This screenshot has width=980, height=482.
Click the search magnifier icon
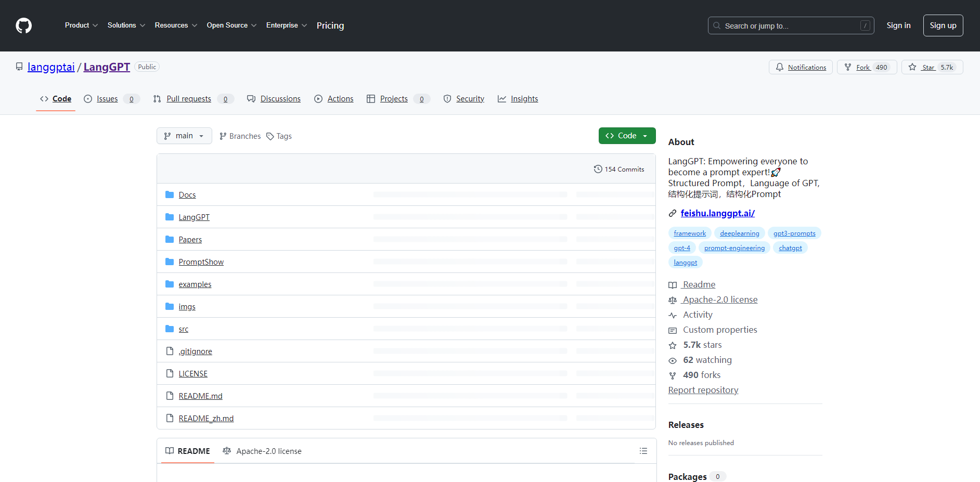click(x=717, y=25)
